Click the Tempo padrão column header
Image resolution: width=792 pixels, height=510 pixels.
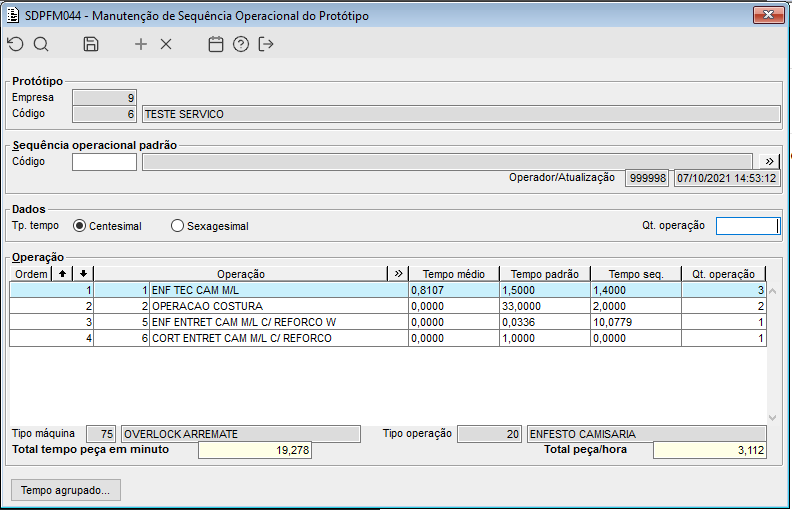[x=545, y=273]
